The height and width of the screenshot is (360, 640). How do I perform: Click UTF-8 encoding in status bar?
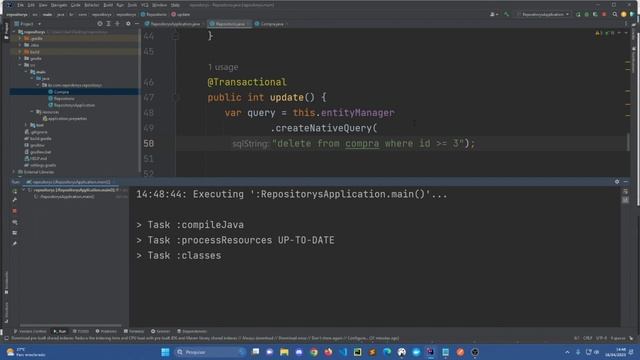click(x=601, y=338)
